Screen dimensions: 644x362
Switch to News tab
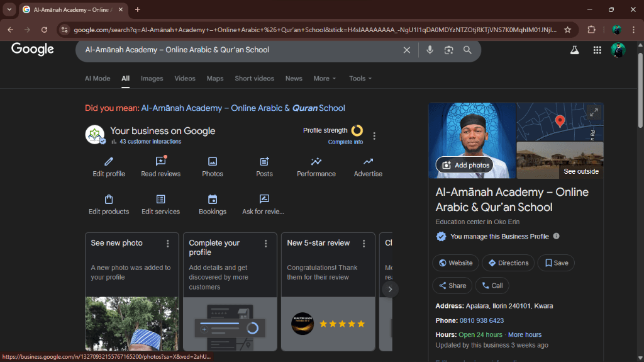(294, 78)
